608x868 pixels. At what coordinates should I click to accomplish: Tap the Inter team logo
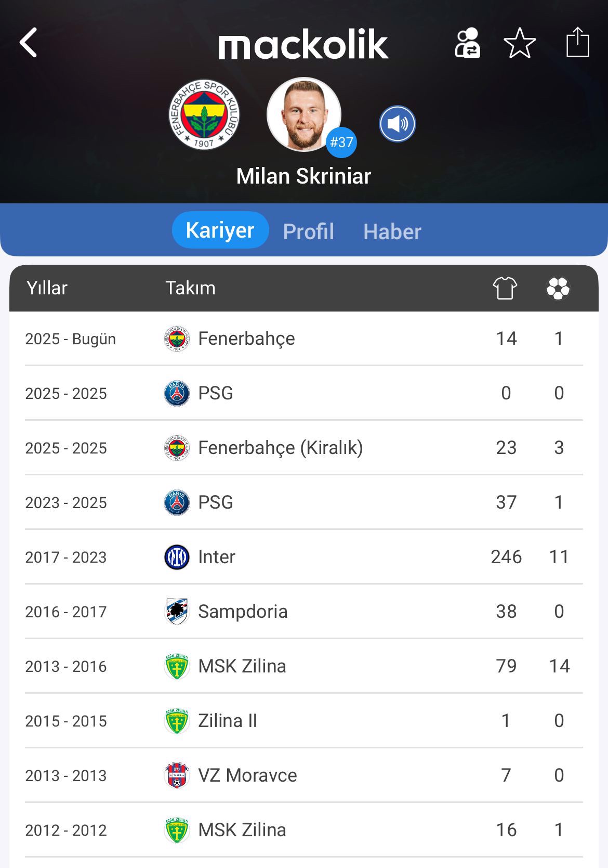pos(177,557)
